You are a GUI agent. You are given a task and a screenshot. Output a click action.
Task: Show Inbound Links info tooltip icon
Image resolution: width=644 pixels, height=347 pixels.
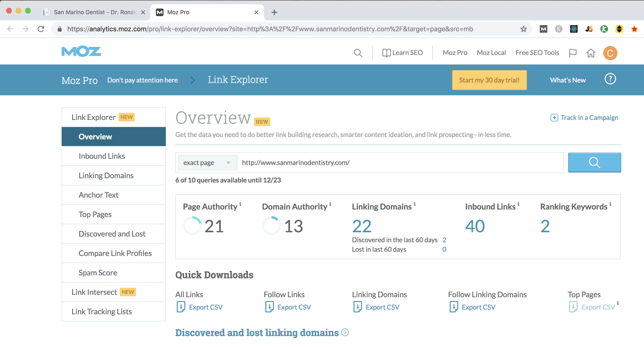click(x=518, y=204)
